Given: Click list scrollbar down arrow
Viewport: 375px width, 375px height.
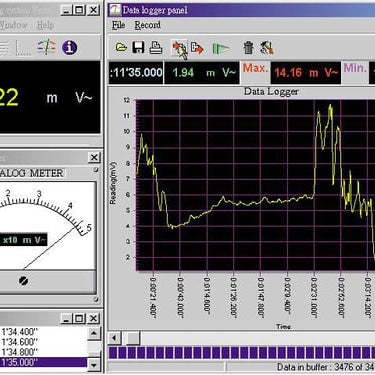Looking at the screenshot, I should 94,365.
